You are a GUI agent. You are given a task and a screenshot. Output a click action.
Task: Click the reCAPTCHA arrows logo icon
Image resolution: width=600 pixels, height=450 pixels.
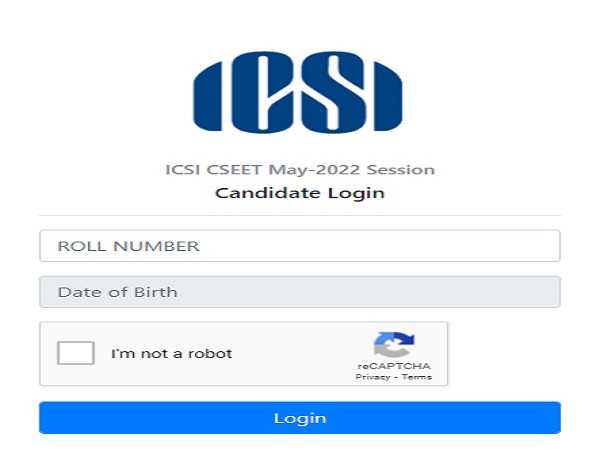point(393,345)
